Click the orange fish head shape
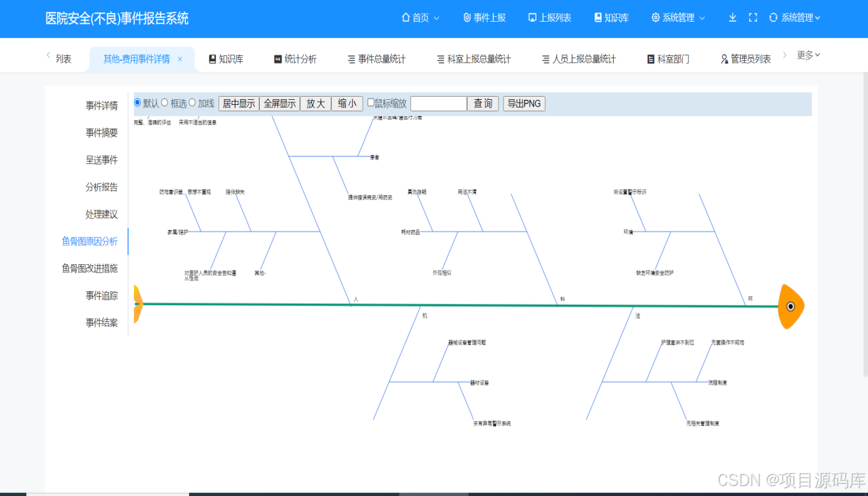Image resolution: width=868 pixels, height=496 pixels. pos(790,306)
